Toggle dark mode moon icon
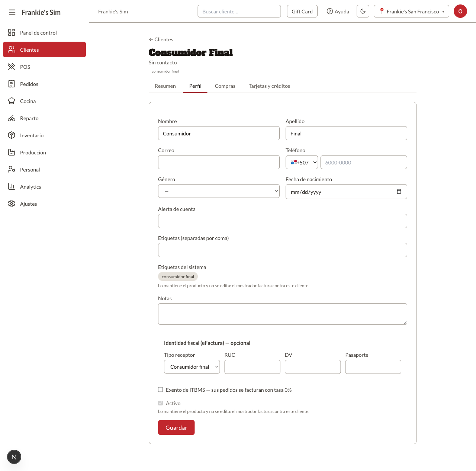This screenshot has width=476, height=471. pos(363,11)
